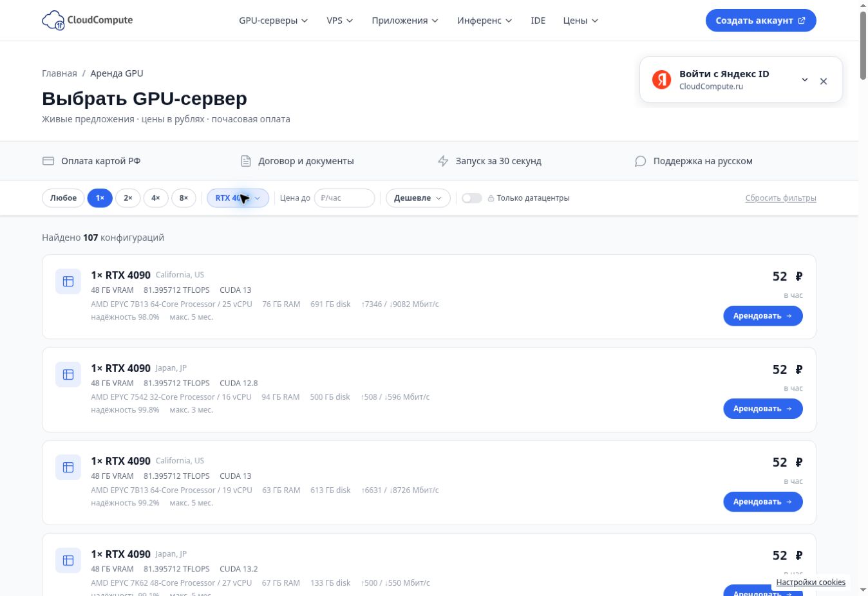Click server icon of first California RTX 4090
Image resolution: width=868 pixels, height=596 pixels.
(x=68, y=281)
